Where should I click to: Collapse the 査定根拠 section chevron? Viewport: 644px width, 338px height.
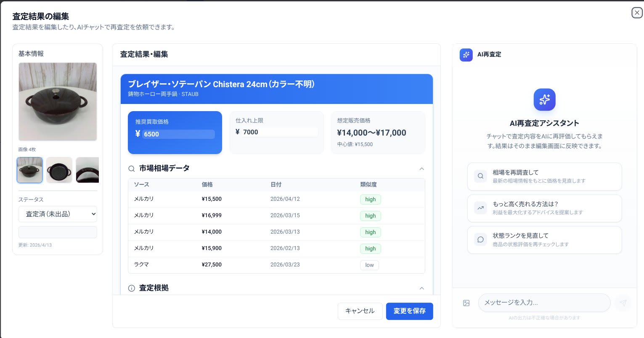[422, 288]
